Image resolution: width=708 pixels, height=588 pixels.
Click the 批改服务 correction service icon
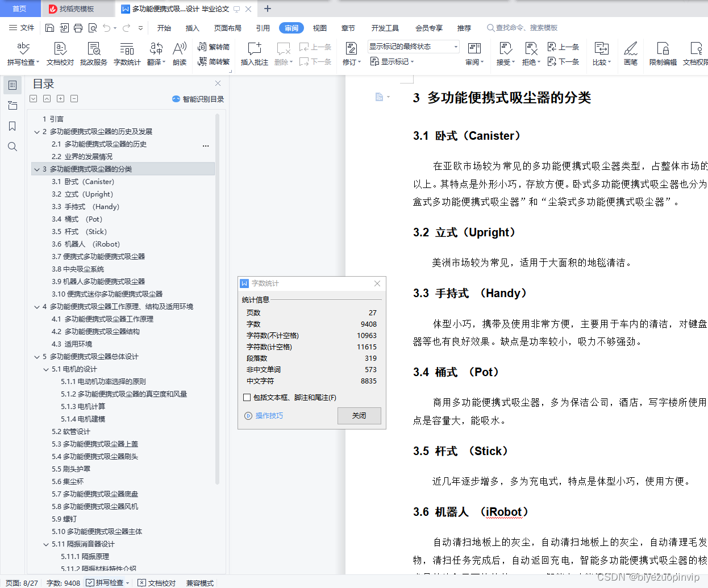pyautogui.click(x=93, y=54)
